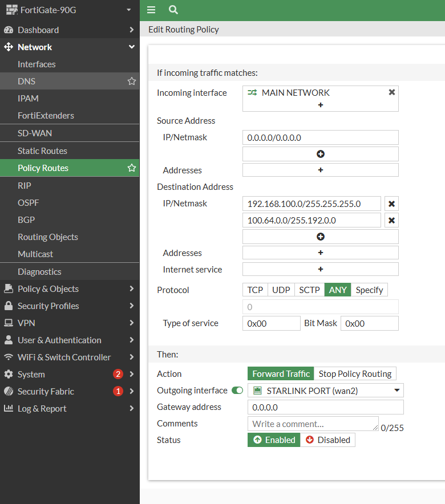The width and height of the screenshot is (445, 504).
Task: Toggle the Outgoing interface switch
Action: (237, 391)
